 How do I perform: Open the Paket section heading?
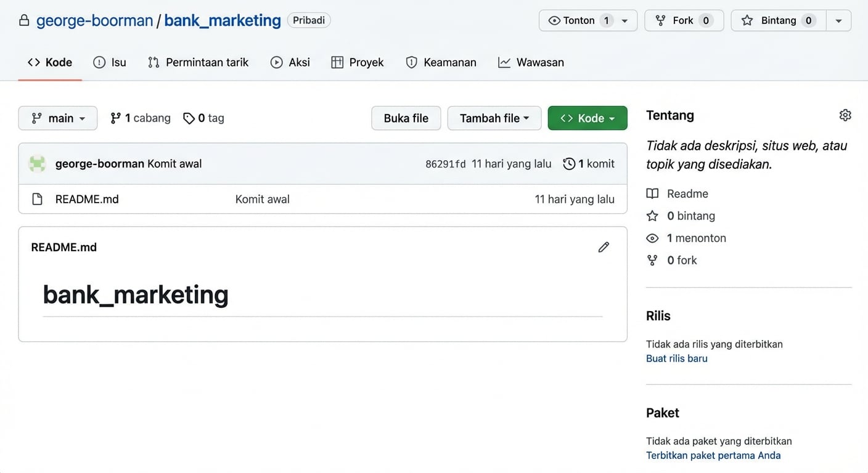(x=663, y=413)
